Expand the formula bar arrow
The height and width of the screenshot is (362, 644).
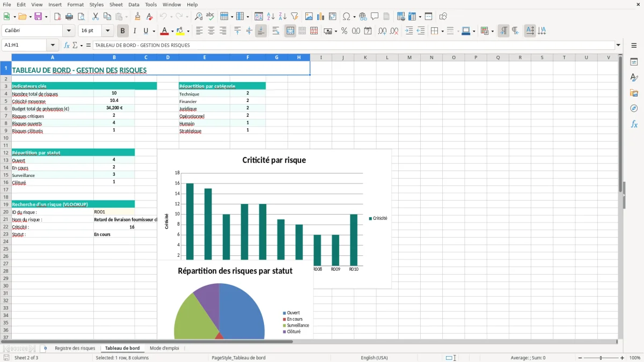(x=619, y=46)
